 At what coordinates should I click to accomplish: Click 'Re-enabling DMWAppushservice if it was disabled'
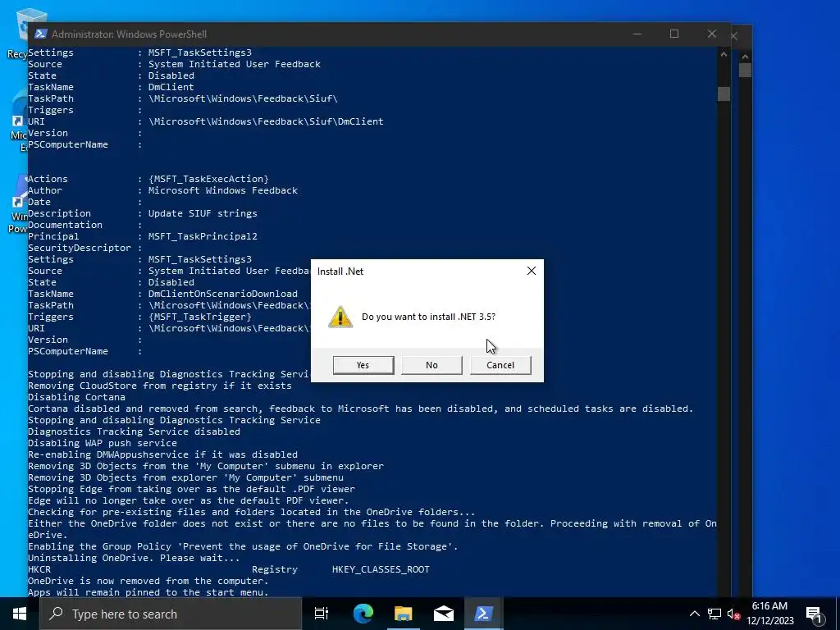tap(163, 454)
